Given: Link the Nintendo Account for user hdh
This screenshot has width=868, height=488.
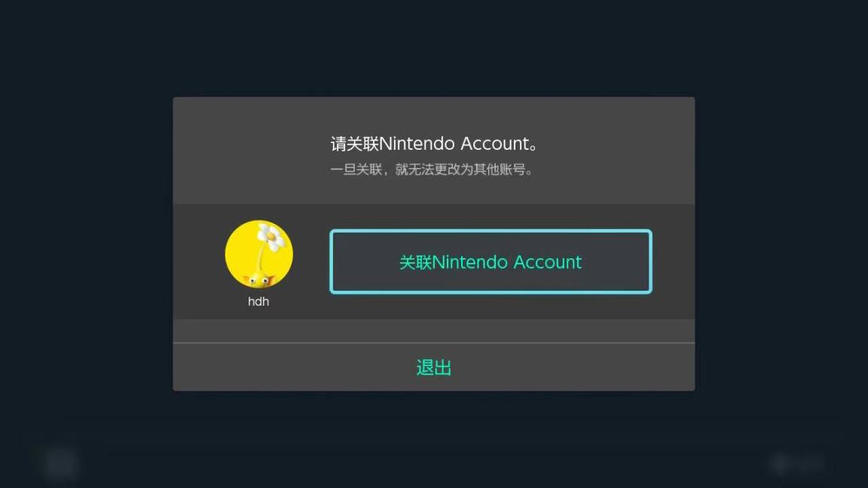Looking at the screenshot, I should coord(491,262).
